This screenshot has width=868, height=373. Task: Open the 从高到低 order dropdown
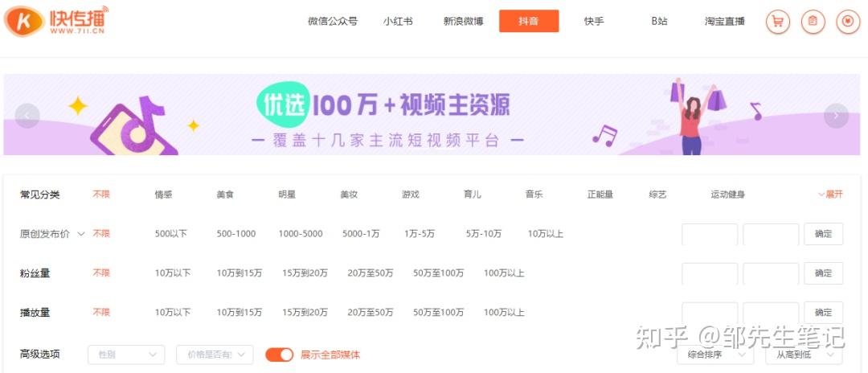click(804, 355)
